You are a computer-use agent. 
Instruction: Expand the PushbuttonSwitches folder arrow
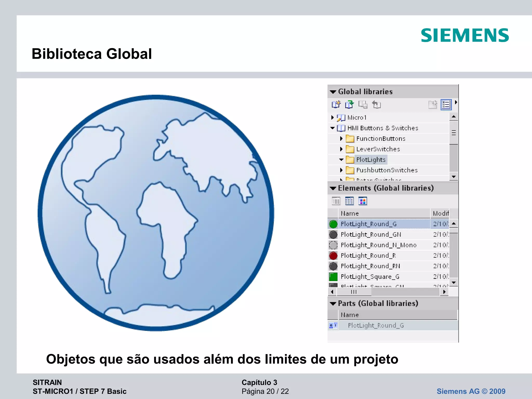pyautogui.click(x=341, y=170)
